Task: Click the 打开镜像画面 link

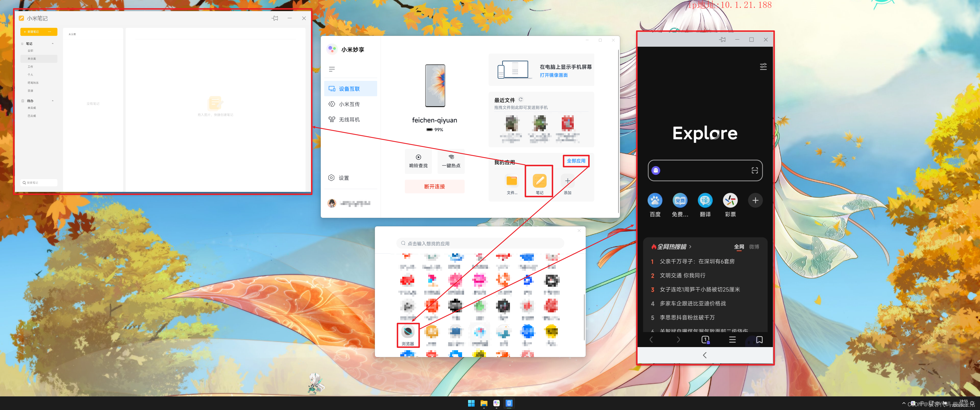Action: [x=554, y=75]
